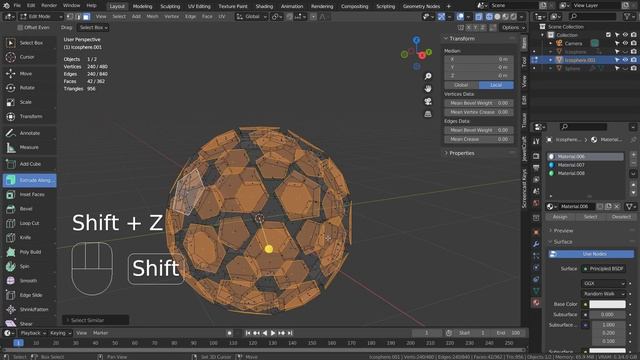Adjust the Subsurface value slider
Image resolution: width=640 pixels, height=360 pixels.
pos(607,315)
